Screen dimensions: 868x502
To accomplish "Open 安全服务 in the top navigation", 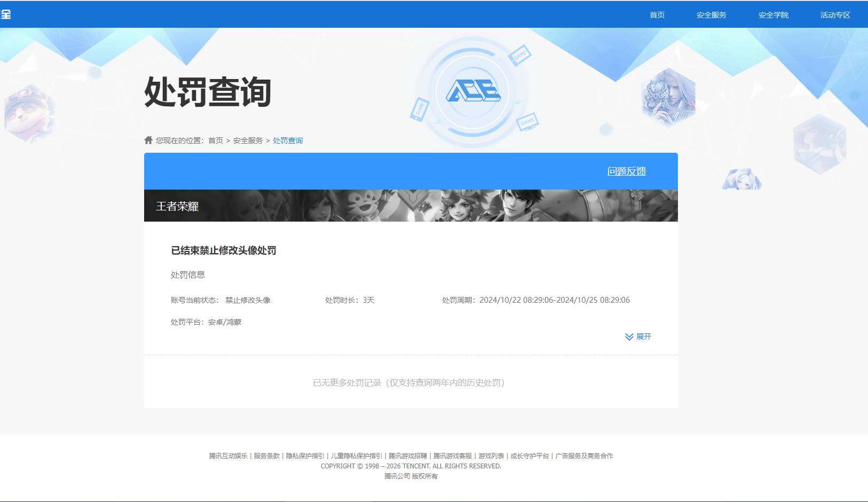I will 711,15.
